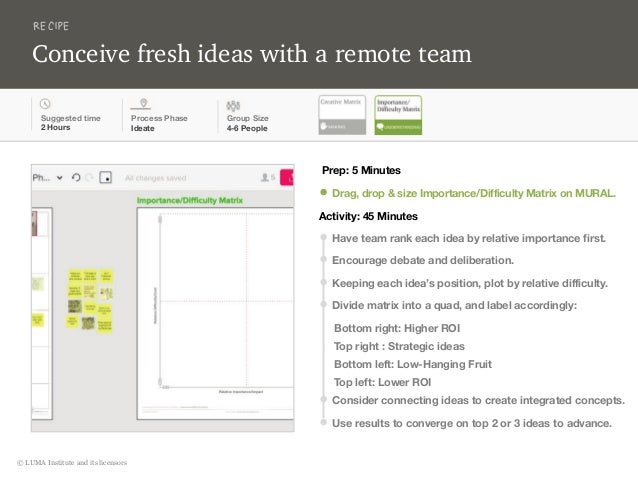
Task: Click the Importance/Difficulty Matrix green title
Action: [x=190, y=200]
